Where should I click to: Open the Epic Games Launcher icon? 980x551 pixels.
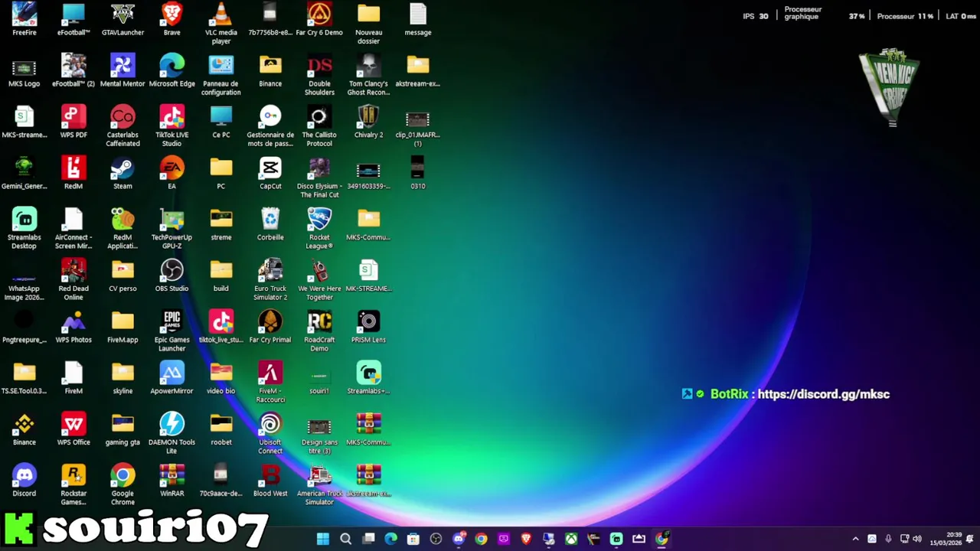(x=171, y=331)
